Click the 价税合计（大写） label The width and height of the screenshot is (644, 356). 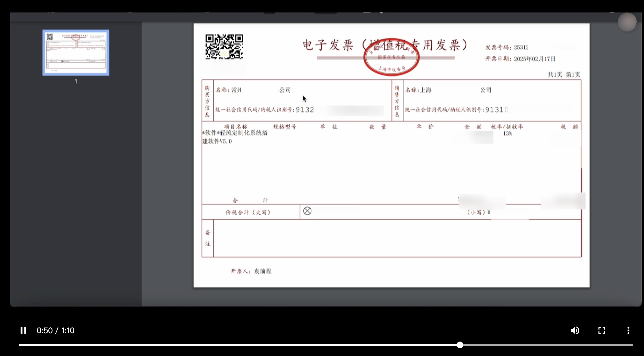[x=248, y=212]
